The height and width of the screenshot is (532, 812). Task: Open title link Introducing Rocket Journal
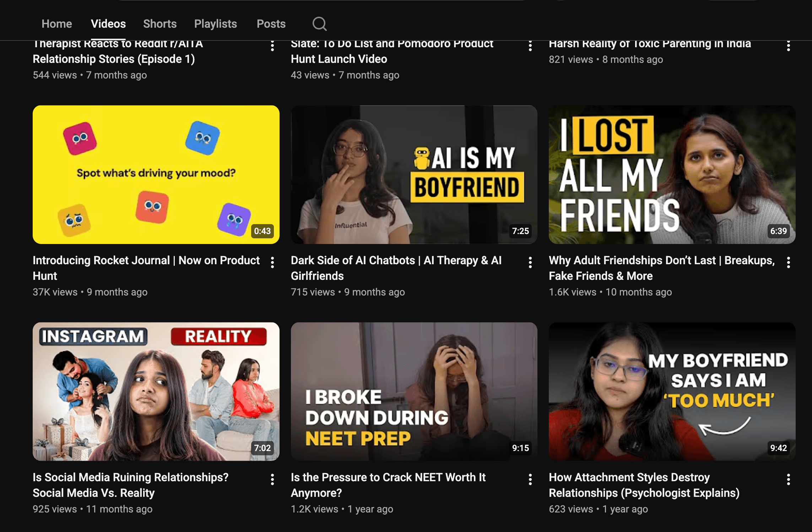point(146,268)
